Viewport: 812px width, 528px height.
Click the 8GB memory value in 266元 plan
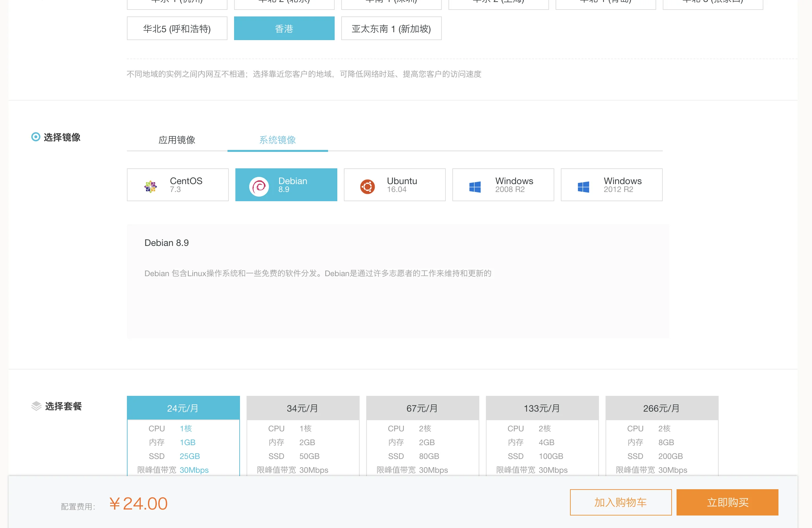click(666, 442)
